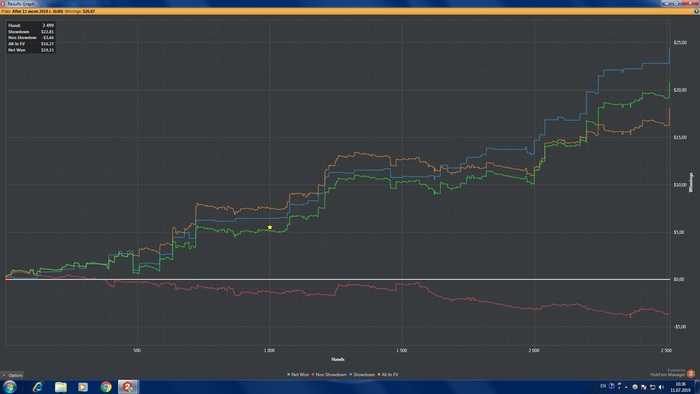Image resolution: width=700 pixels, height=394 pixels.
Task: Click the network tray icon
Action: [x=652, y=387]
